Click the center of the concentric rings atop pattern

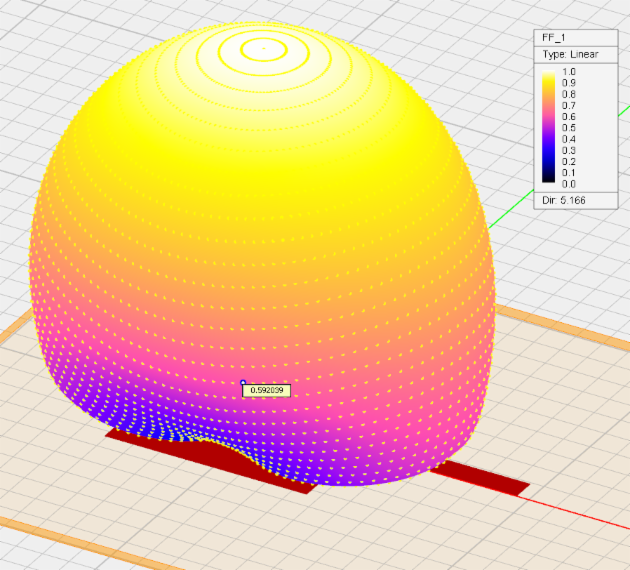coord(262,46)
